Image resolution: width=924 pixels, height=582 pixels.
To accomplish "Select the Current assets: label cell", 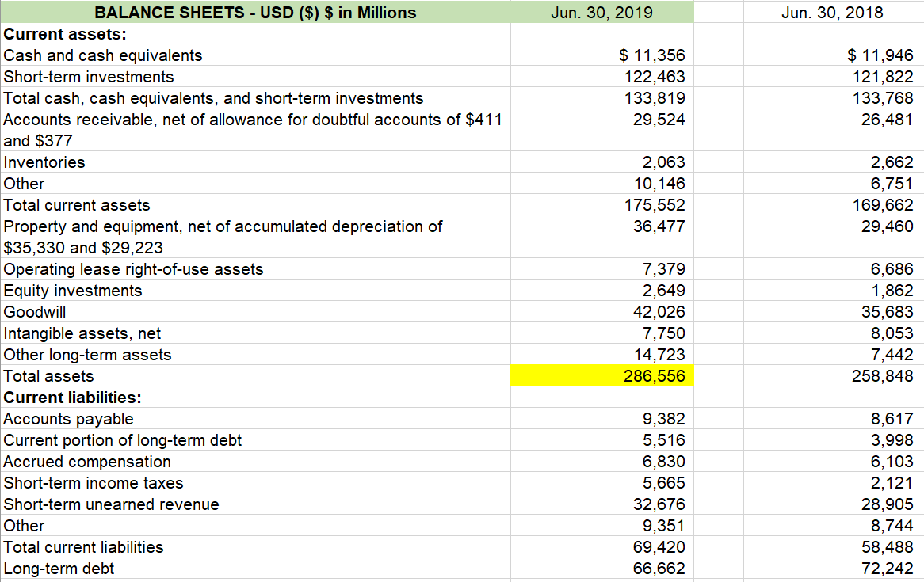I will click(255, 34).
